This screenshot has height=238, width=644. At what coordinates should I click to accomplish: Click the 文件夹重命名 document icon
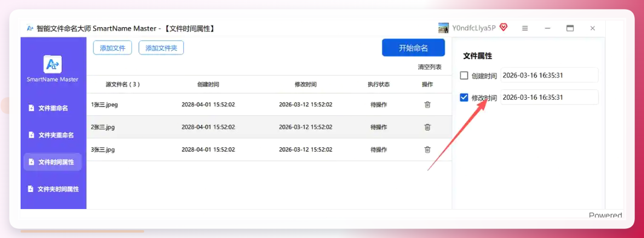tap(31, 135)
